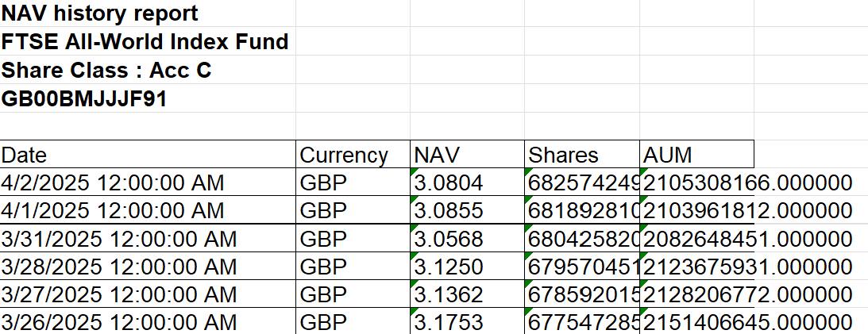868x334 pixels.
Task: Select the AUM value 2123675931.000000
Action: tap(696, 267)
